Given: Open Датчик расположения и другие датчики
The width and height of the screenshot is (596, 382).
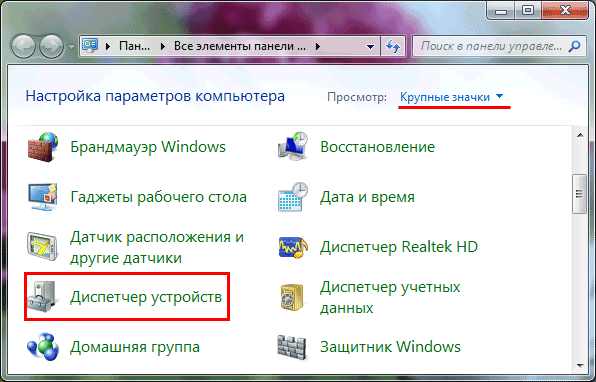Looking at the screenshot, I should [157, 247].
